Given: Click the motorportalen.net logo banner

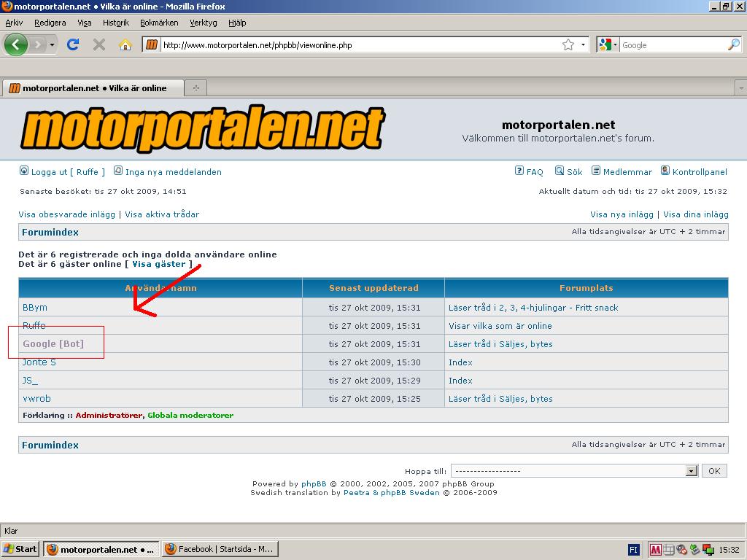Looking at the screenshot, I should [203, 128].
